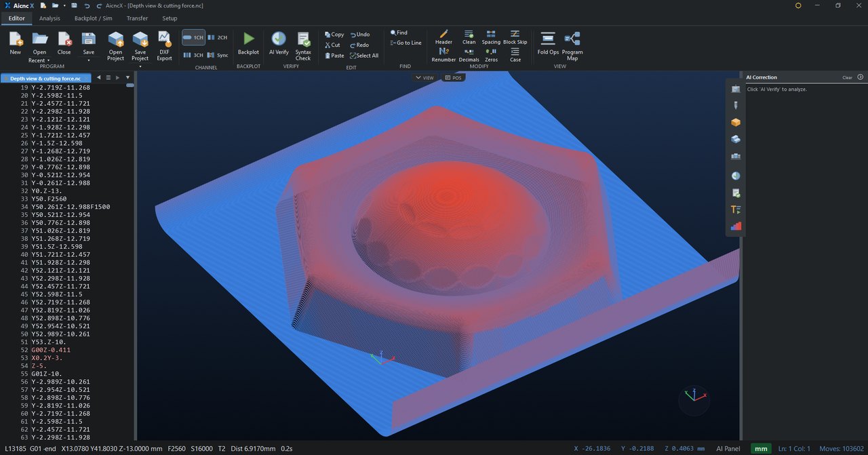Image resolution: width=868 pixels, height=455 pixels.
Task: Collapse the AI Correction panel with its arrow
Action: [861, 77]
